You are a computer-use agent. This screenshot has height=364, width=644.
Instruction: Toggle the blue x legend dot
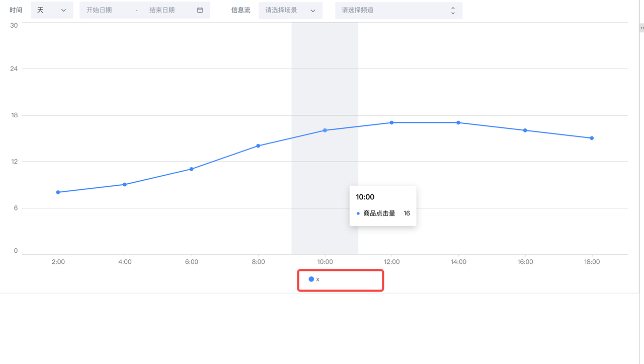point(311,279)
